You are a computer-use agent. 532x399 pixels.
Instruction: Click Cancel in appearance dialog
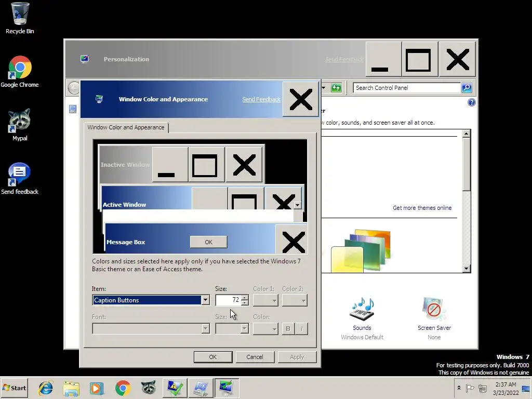pos(255,357)
